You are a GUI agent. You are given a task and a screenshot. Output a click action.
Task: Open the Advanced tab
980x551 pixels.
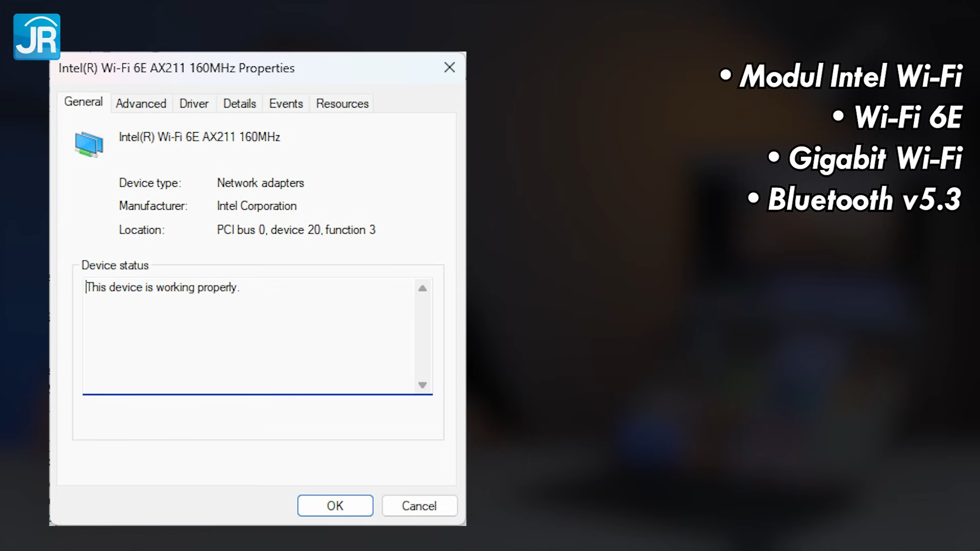[141, 104]
